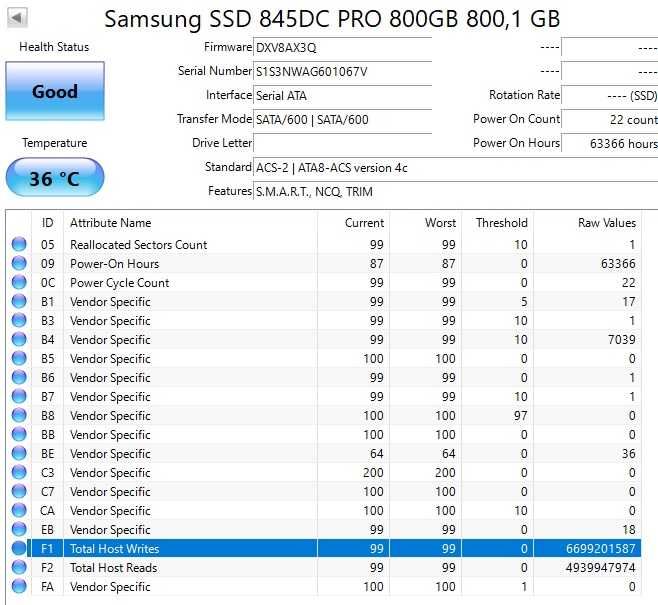Click status icon of the FA row
The width and height of the screenshot is (658, 605).
19,586
